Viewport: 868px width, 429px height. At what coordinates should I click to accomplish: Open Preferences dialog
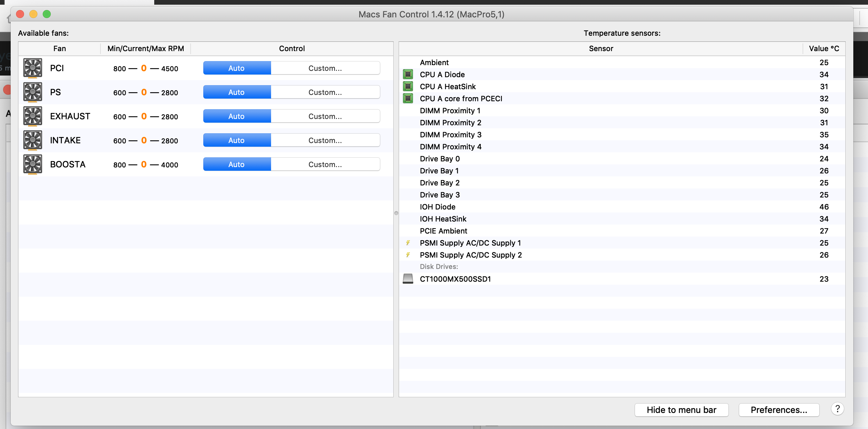[779, 410]
